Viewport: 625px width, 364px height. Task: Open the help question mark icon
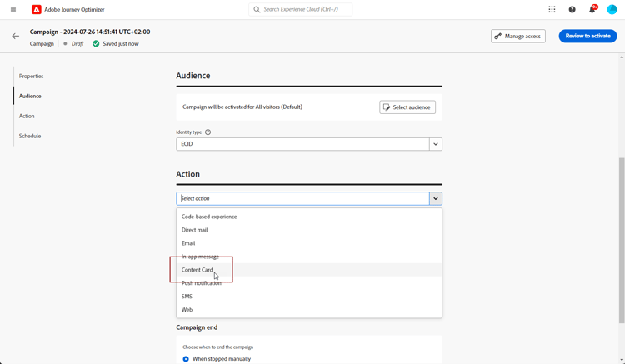[572, 10]
